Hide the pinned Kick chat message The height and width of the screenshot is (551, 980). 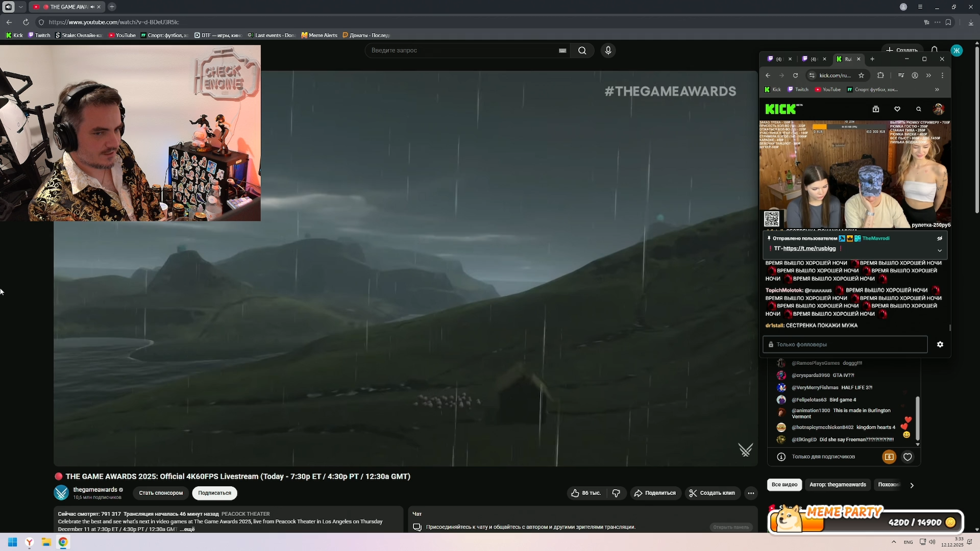(939, 238)
